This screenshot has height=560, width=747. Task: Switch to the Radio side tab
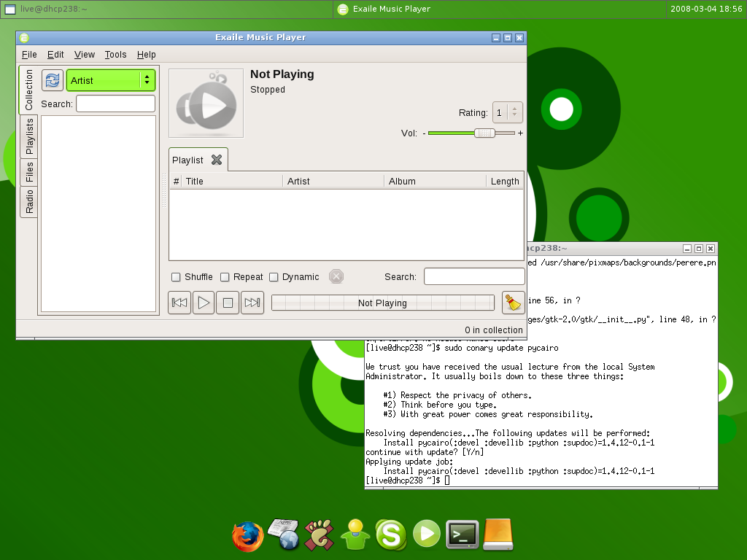tap(29, 201)
